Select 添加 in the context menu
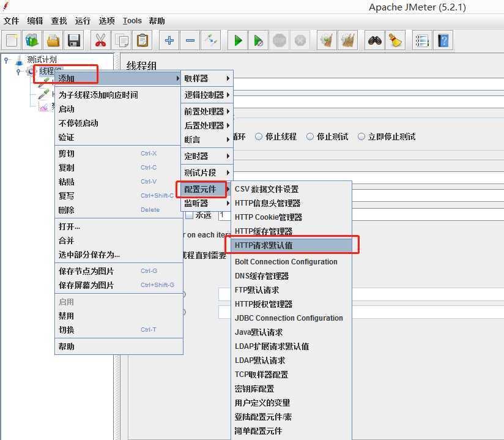Screen dimensions: 504x440 coord(117,78)
